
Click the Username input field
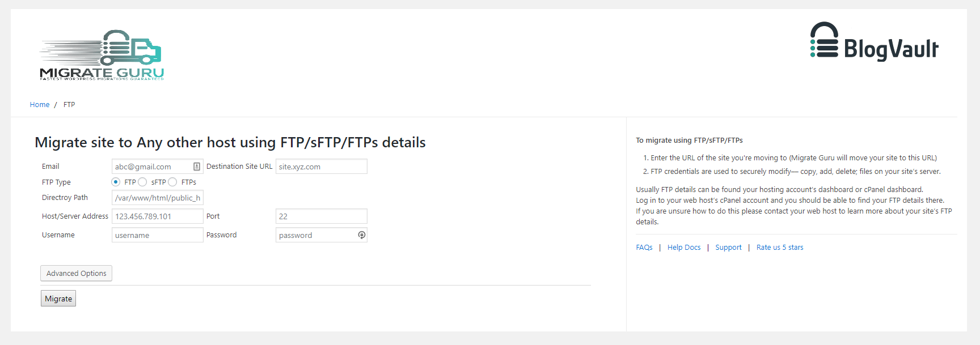(x=157, y=235)
